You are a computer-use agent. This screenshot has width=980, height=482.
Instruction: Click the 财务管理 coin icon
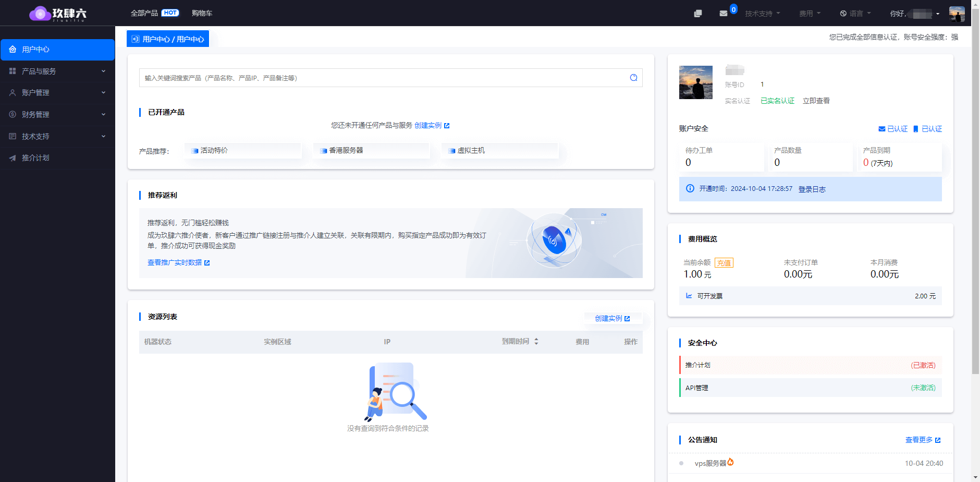click(x=13, y=114)
